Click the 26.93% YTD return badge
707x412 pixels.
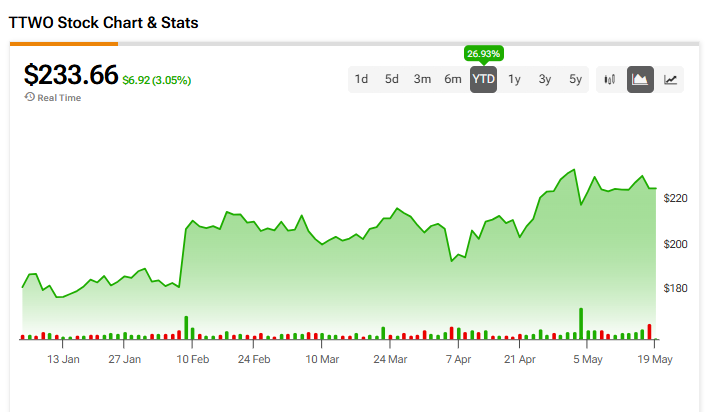[x=483, y=54]
